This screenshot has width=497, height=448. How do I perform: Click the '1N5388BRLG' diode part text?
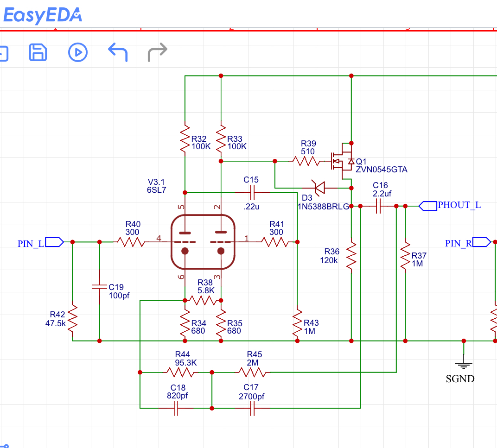[323, 207]
